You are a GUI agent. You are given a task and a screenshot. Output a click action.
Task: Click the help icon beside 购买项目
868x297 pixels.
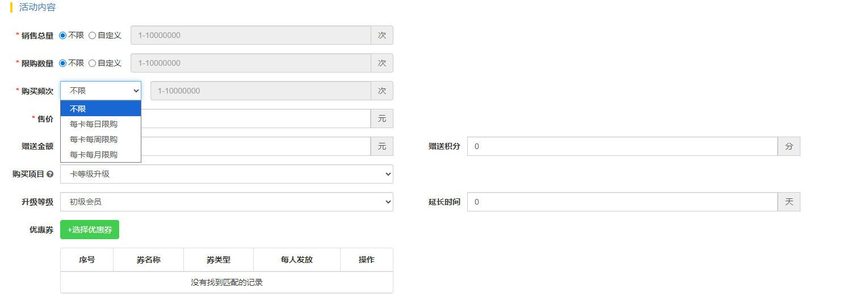(x=50, y=174)
